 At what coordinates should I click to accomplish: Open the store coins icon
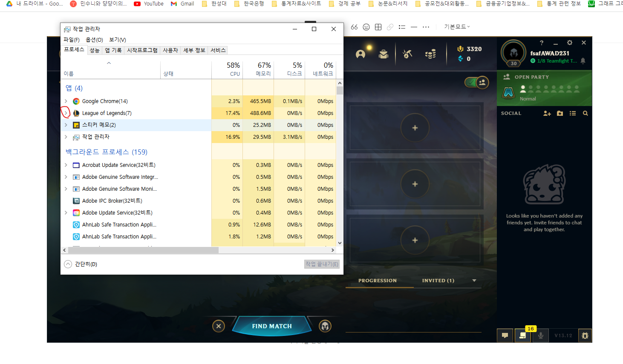coord(430,54)
